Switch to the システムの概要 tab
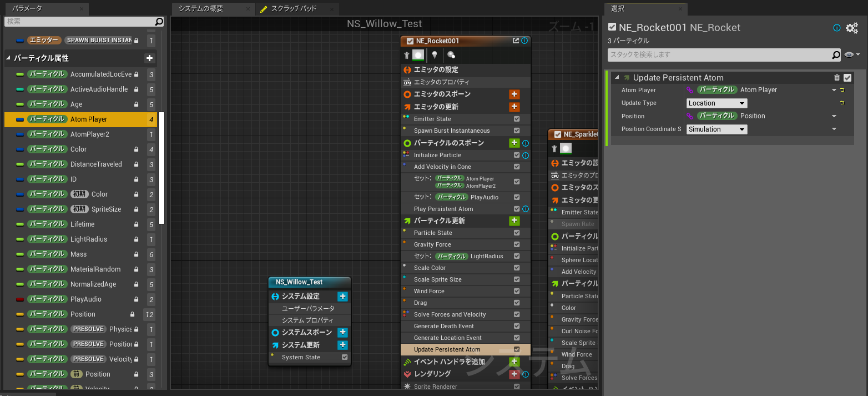This screenshot has height=396, width=868. coord(208,9)
